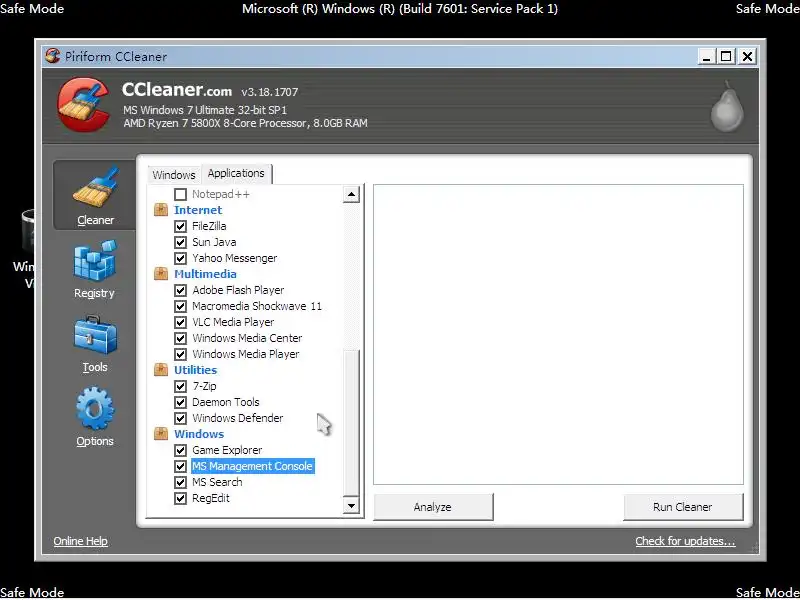800x600 pixels.
Task: Select the Multimedia category heading
Action: pyautogui.click(x=205, y=274)
